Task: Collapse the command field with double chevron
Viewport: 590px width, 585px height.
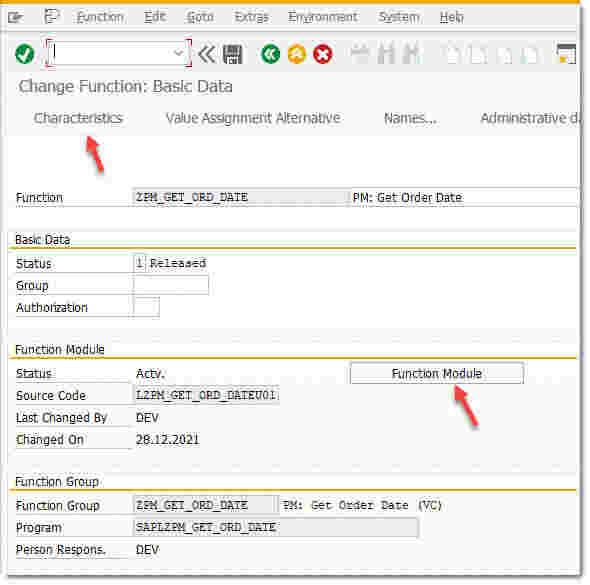Action: [x=207, y=54]
